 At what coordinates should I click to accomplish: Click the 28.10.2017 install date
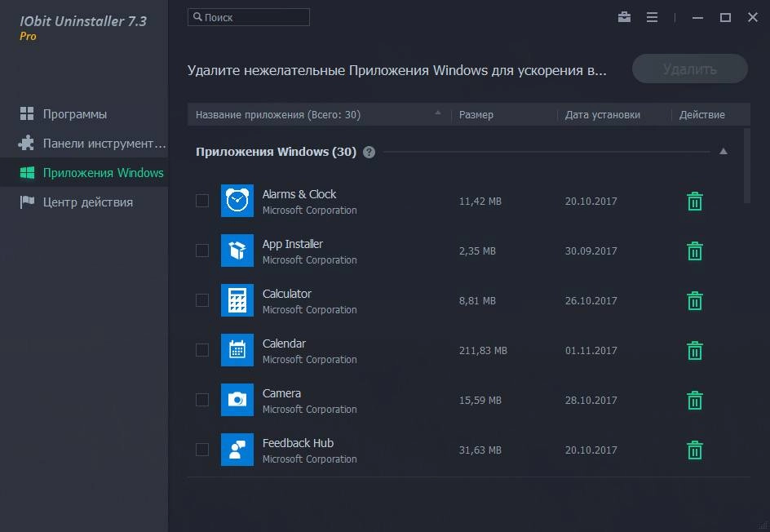pos(591,400)
